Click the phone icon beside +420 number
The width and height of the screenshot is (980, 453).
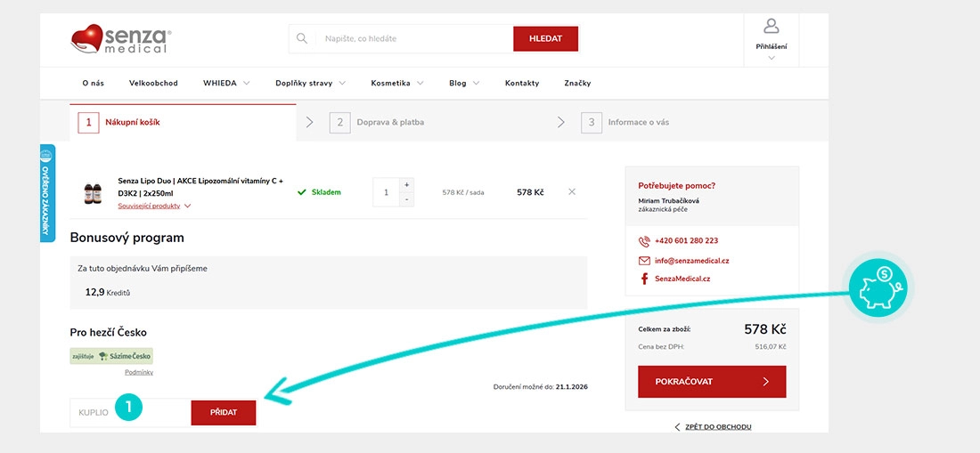[x=644, y=241]
